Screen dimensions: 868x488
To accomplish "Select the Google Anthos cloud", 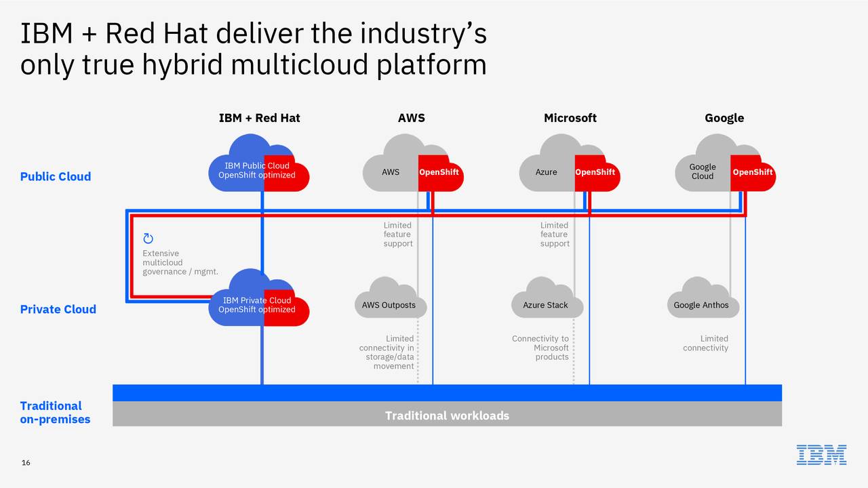I will (703, 298).
